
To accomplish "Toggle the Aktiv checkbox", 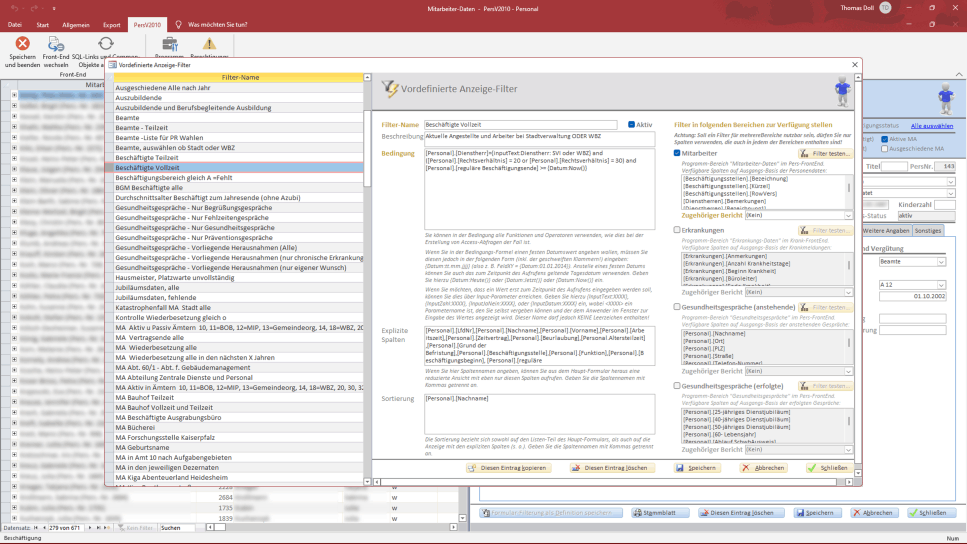I will [632, 125].
